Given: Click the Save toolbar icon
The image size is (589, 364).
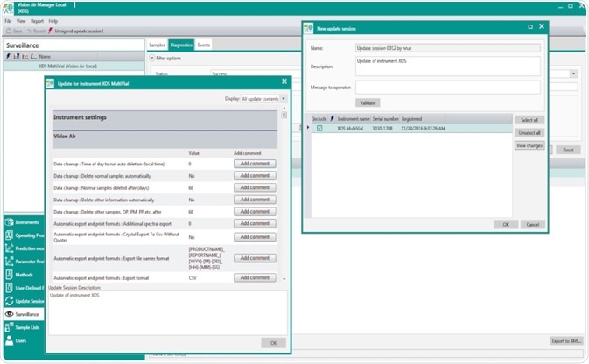Looking at the screenshot, I should 9,31.
